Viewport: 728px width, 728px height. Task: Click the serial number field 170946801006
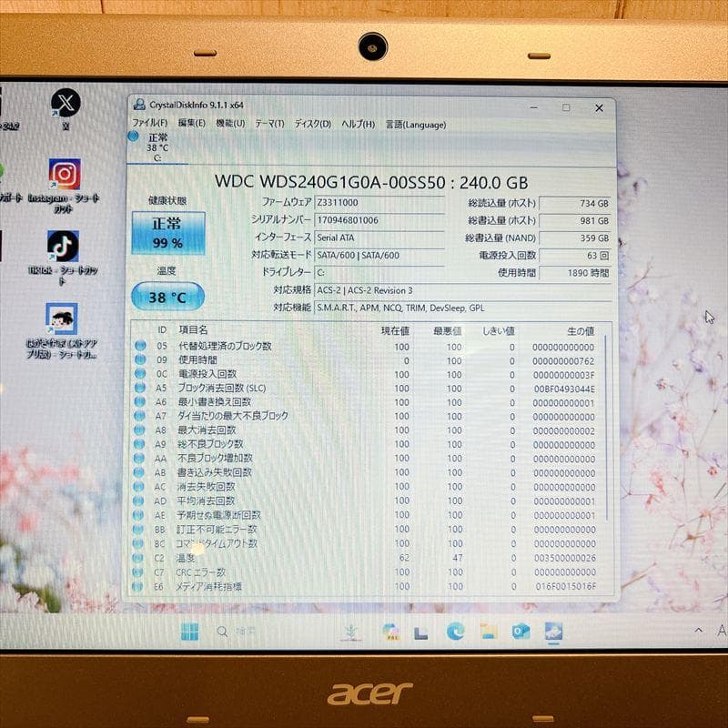(x=379, y=220)
